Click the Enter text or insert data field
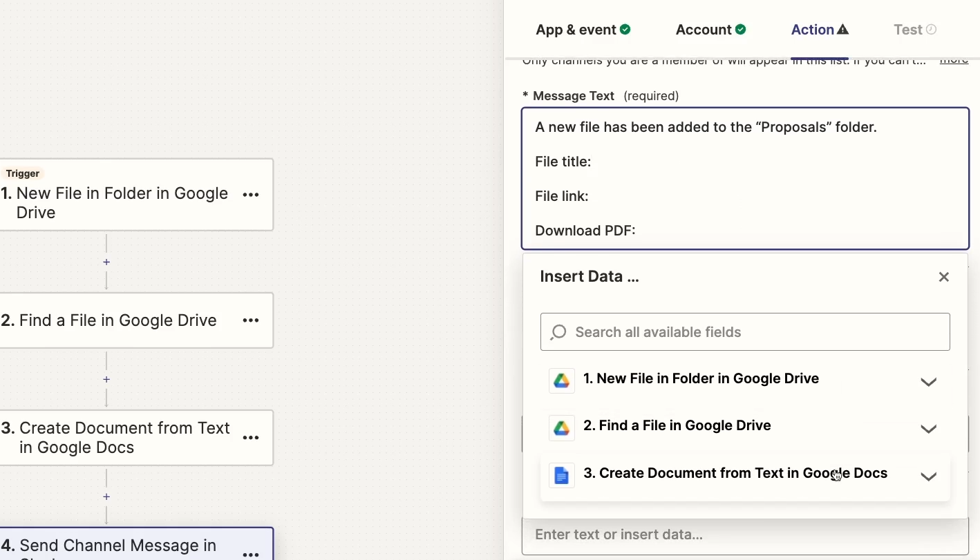 click(745, 535)
